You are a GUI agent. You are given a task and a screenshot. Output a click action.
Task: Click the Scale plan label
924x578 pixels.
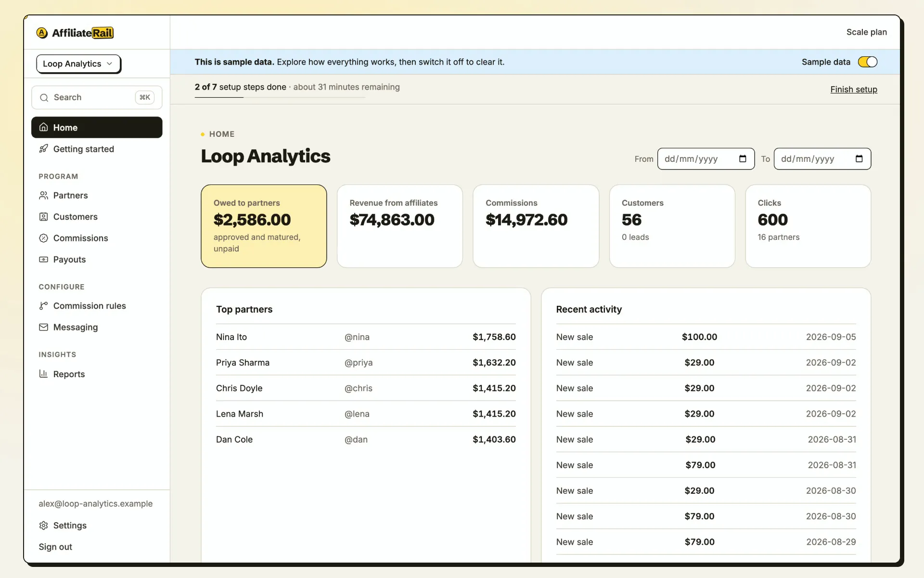(866, 32)
